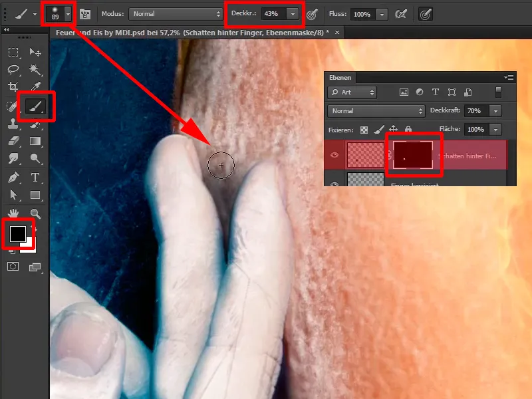Image resolution: width=532 pixels, height=399 pixels.
Task: Select the Schatten hinter Finger layer mask
Action: click(413, 155)
